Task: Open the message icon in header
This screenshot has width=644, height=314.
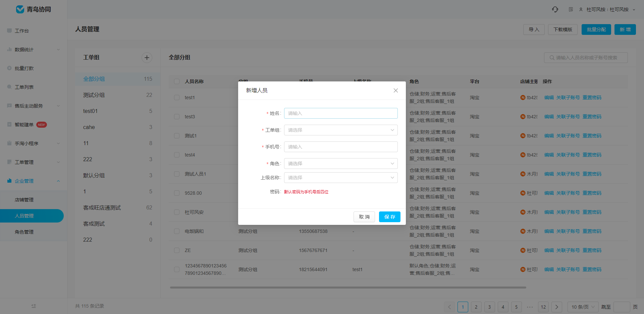Action: tap(571, 9)
